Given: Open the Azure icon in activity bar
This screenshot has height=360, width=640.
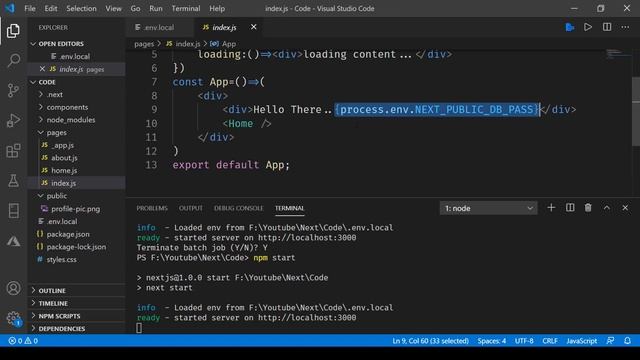Looking at the screenshot, I should [x=13, y=241].
